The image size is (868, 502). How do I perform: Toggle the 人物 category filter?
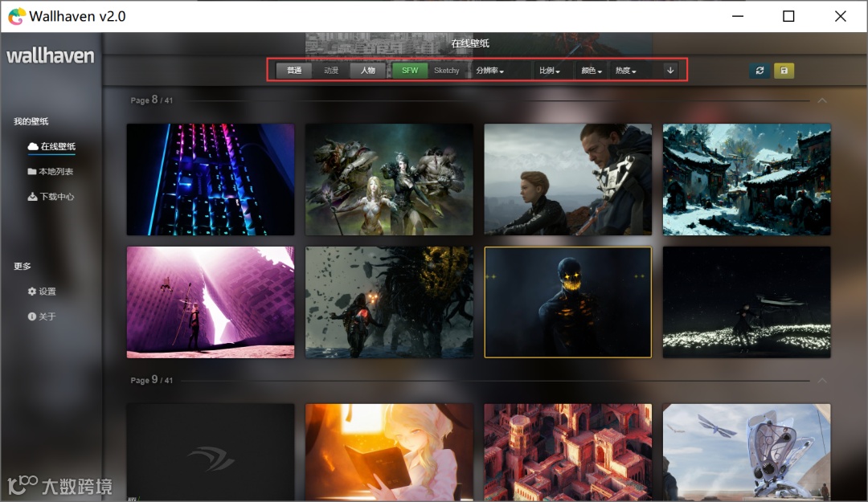(x=367, y=71)
